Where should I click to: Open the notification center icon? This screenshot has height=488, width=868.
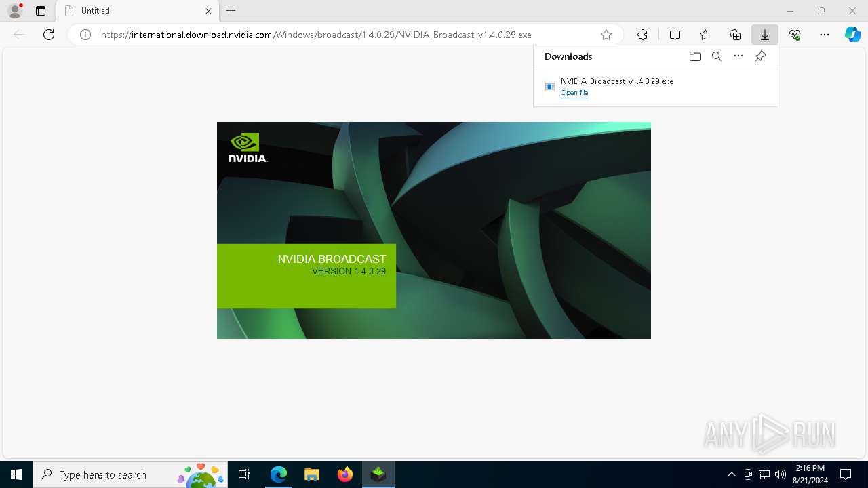(x=846, y=474)
